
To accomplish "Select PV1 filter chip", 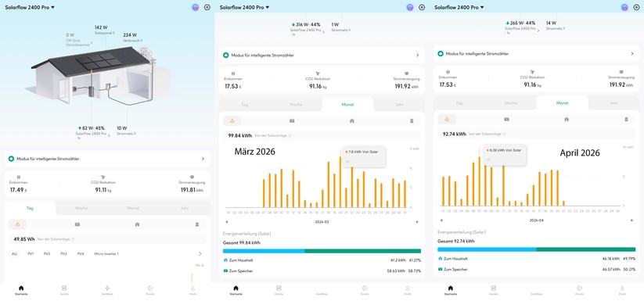I will [x=31, y=254].
